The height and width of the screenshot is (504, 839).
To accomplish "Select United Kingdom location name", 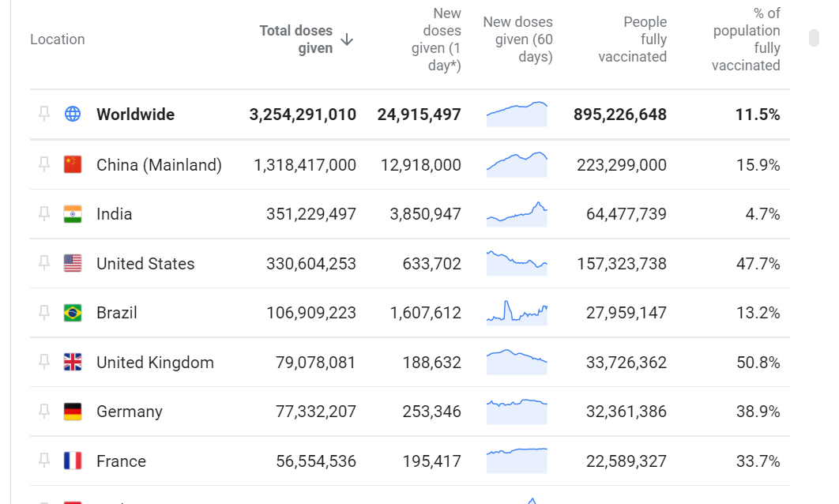I will point(155,363).
